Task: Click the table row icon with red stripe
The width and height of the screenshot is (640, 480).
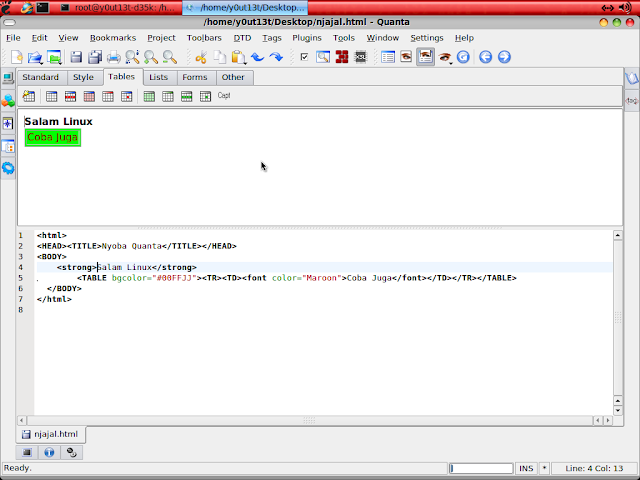Action: click(x=70, y=96)
